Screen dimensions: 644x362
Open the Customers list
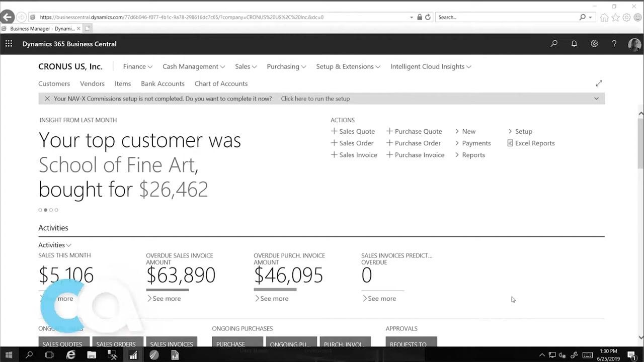(x=54, y=83)
